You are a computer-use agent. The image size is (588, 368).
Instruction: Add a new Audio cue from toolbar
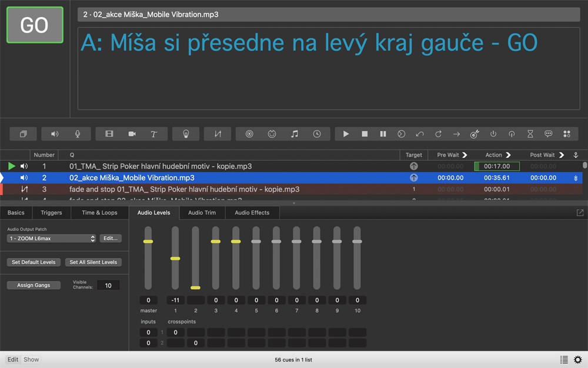(55, 134)
